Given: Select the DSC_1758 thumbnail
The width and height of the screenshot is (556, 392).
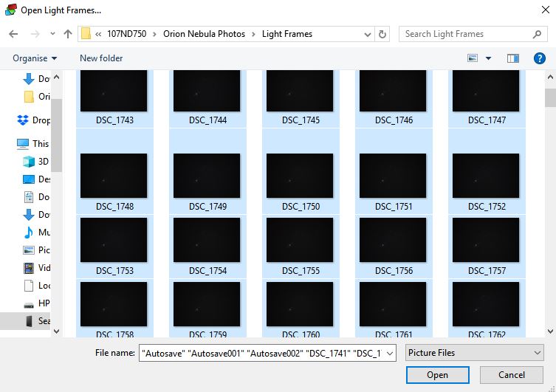Looking at the screenshot, I should 114,304.
